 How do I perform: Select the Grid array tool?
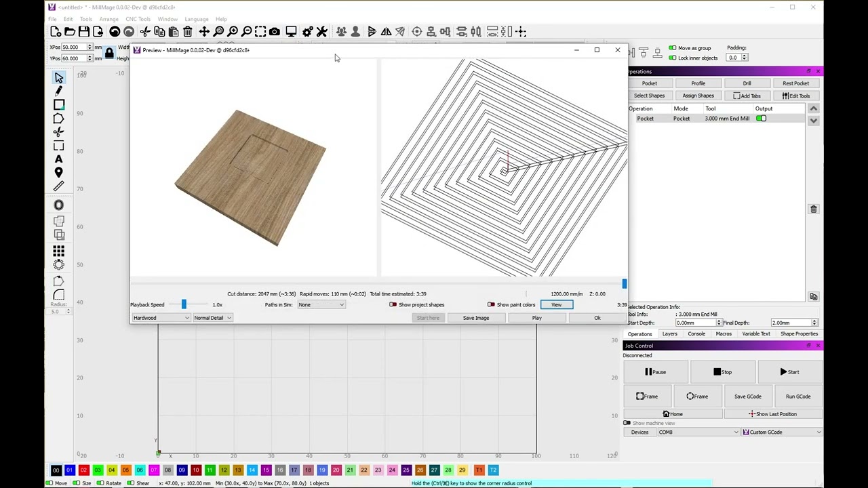[59, 251]
